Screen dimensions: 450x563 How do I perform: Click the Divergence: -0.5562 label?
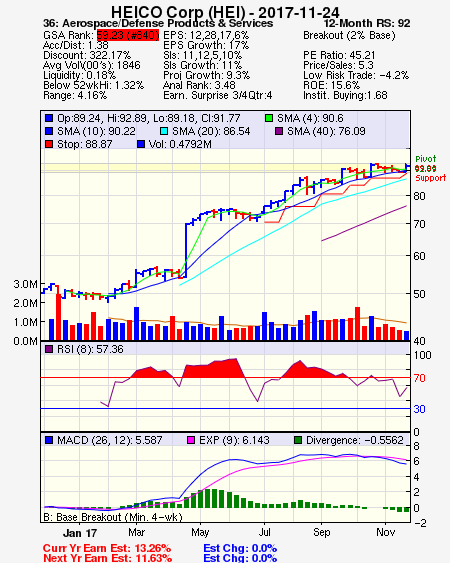click(x=355, y=440)
